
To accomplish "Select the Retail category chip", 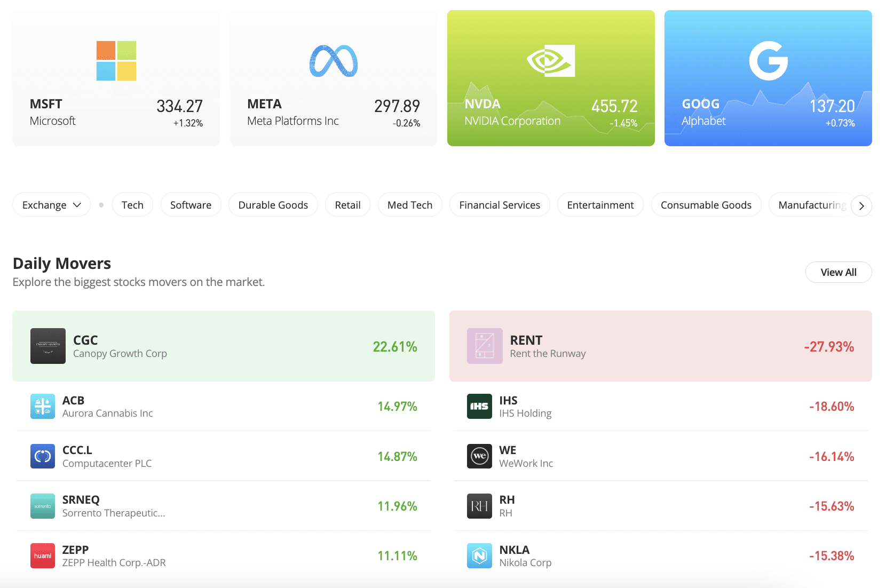I will 347,205.
